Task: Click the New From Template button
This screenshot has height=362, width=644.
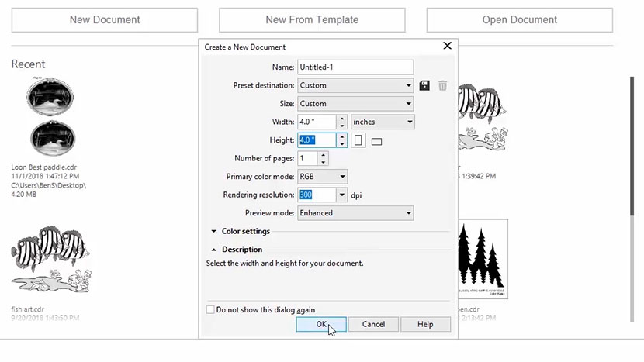Action: [x=312, y=20]
